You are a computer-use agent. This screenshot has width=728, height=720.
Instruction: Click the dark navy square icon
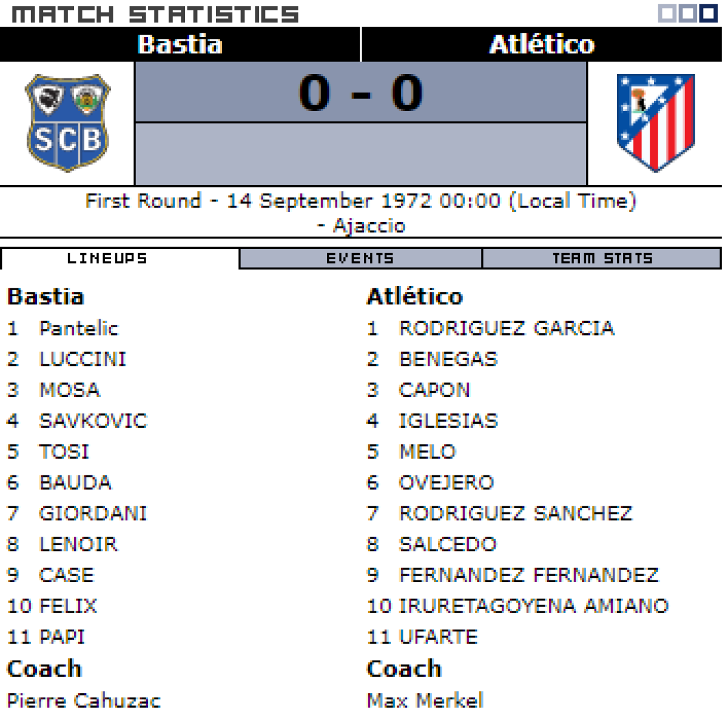tap(708, 13)
